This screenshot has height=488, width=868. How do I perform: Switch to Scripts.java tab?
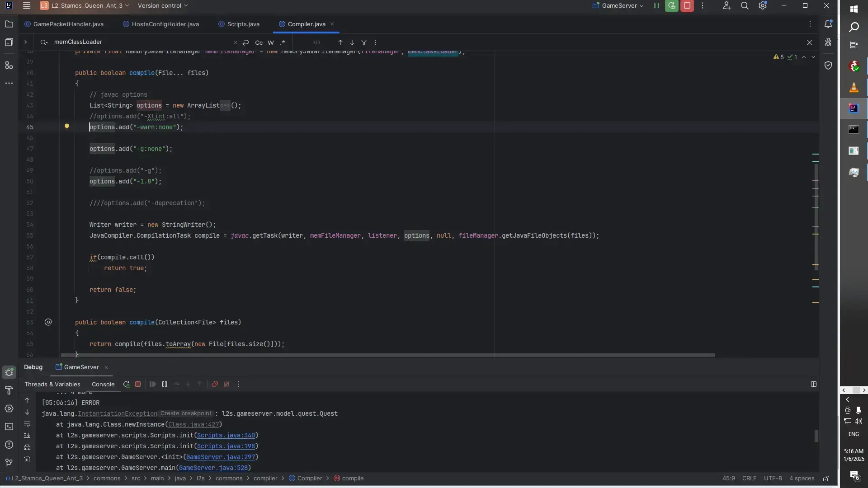point(239,24)
